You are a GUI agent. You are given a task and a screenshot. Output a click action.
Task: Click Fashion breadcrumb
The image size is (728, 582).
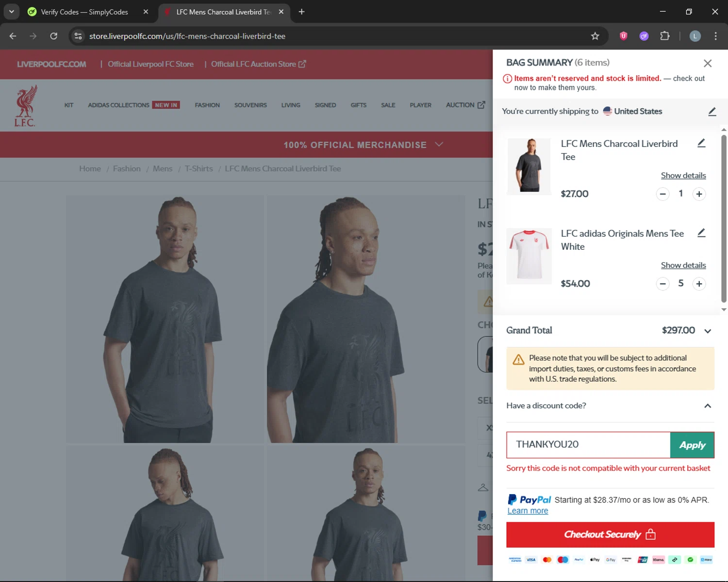click(x=127, y=169)
